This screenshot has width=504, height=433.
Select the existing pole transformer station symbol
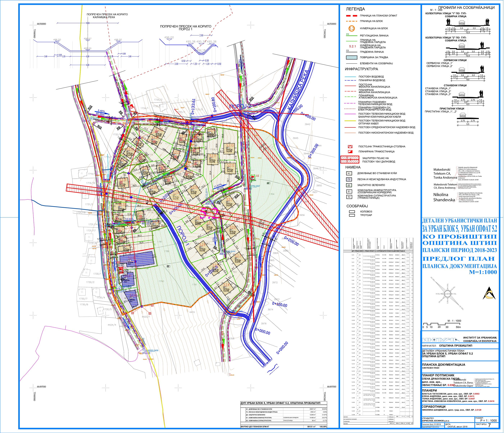coord(350,147)
